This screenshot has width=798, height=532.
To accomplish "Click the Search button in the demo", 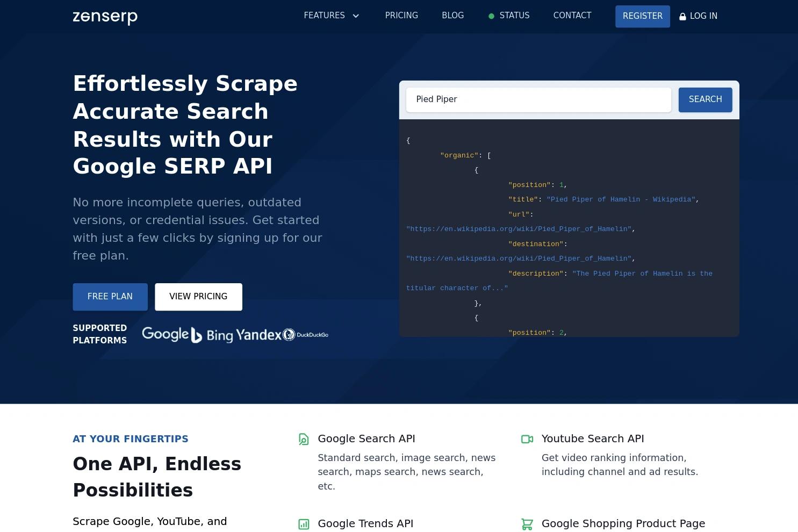I will pos(705,99).
